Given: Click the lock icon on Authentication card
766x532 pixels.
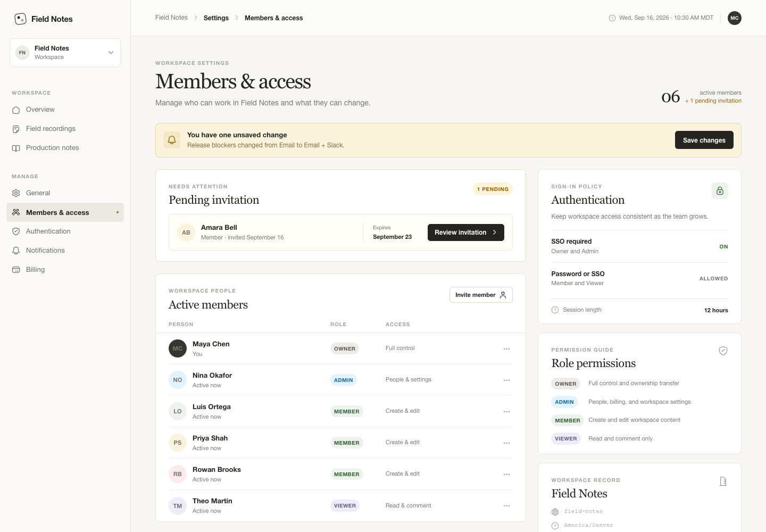Looking at the screenshot, I should (x=720, y=190).
